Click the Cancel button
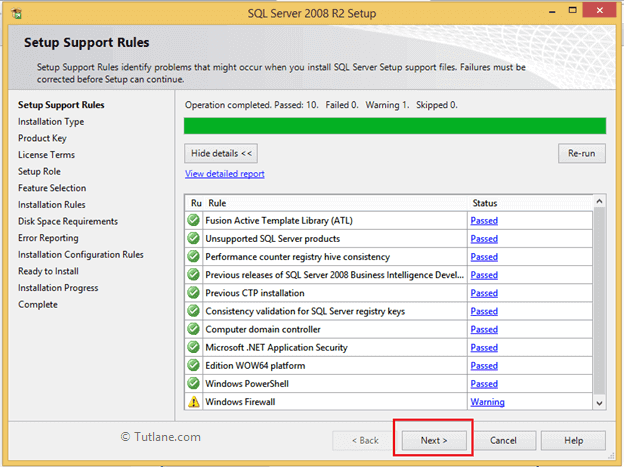 click(x=503, y=440)
